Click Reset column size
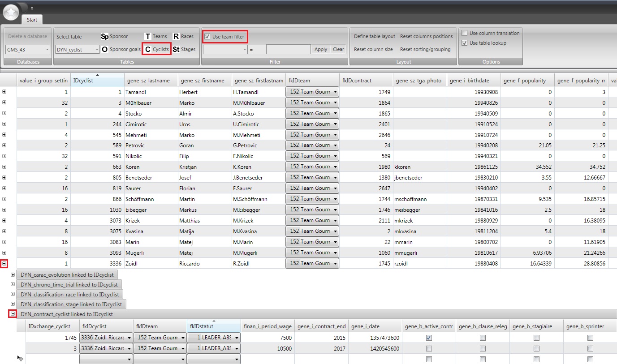Image resolution: width=617 pixels, height=364 pixels. click(373, 49)
